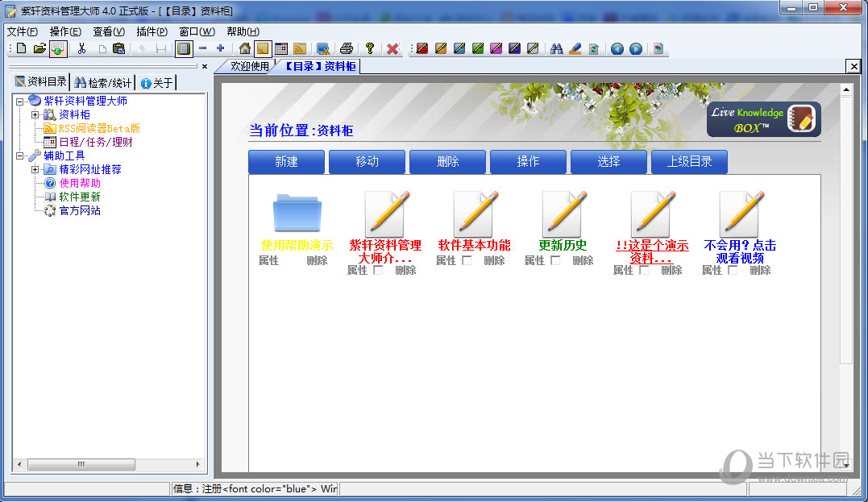The width and height of the screenshot is (868, 502).
Task: Collapse the 紫轩资料管理大师 tree root
Action: coord(20,102)
